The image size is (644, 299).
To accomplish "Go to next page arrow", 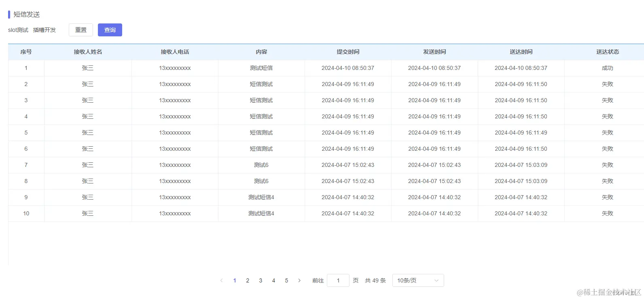I will [299, 280].
